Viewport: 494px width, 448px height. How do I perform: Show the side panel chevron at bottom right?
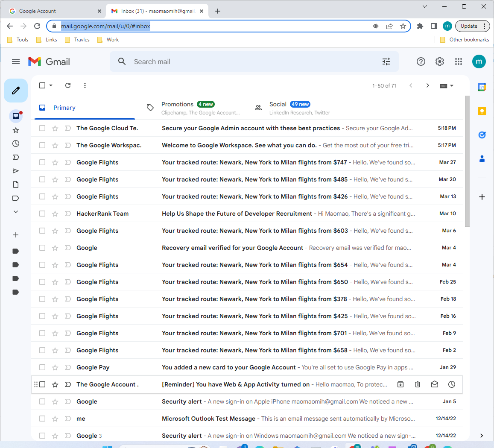click(481, 435)
